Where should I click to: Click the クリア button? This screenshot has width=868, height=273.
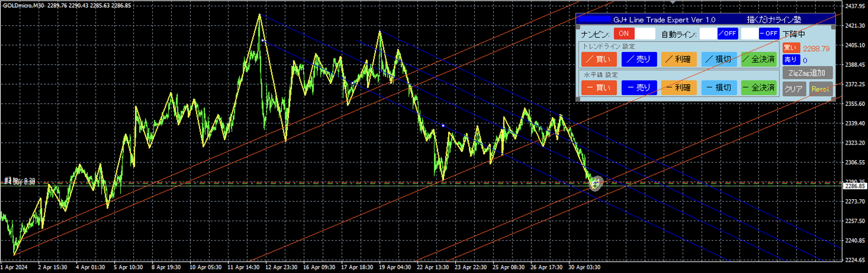click(x=794, y=89)
